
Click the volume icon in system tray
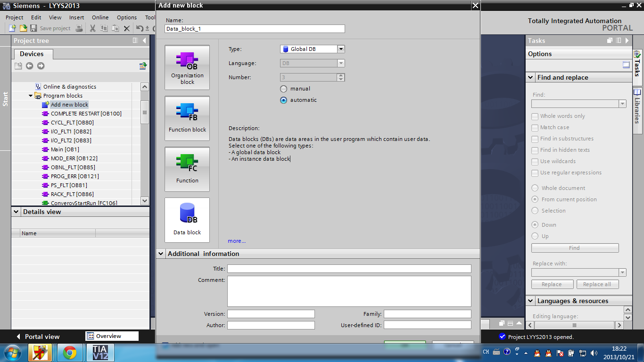[x=594, y=353]
